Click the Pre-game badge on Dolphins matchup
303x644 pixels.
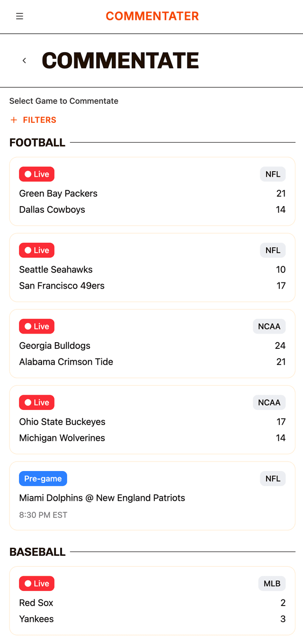coord(43,479)
